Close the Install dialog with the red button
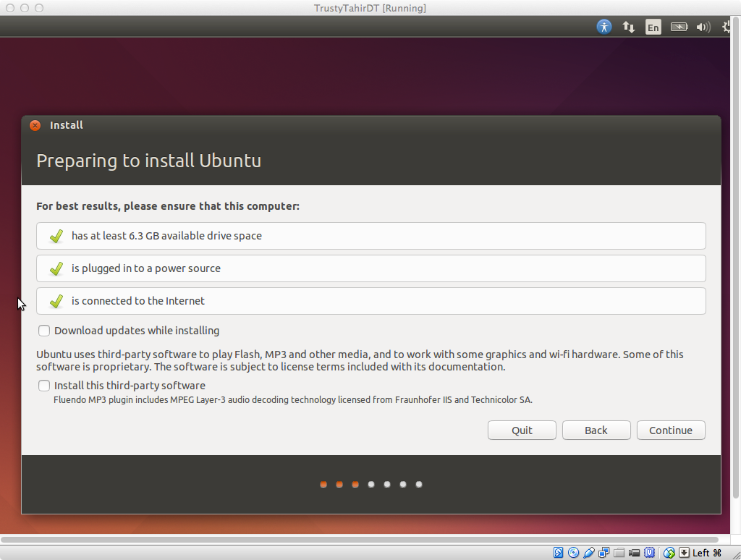 pos(35,125)
